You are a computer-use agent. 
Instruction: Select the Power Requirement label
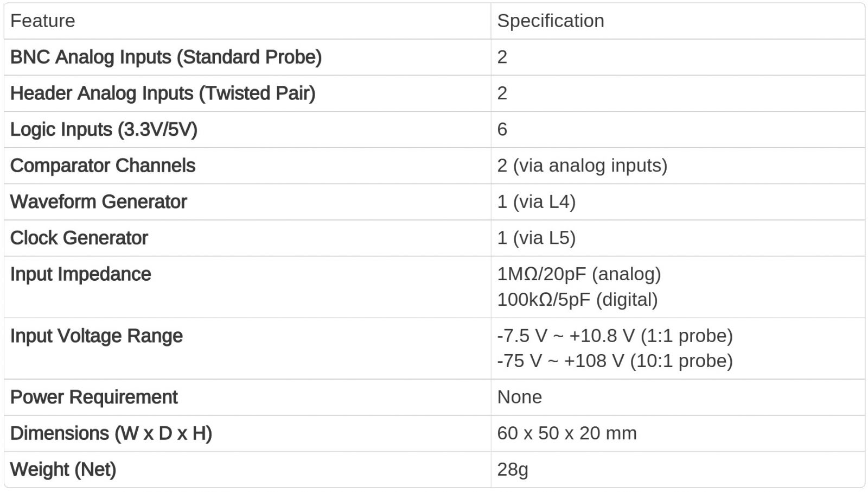point(93,398)
